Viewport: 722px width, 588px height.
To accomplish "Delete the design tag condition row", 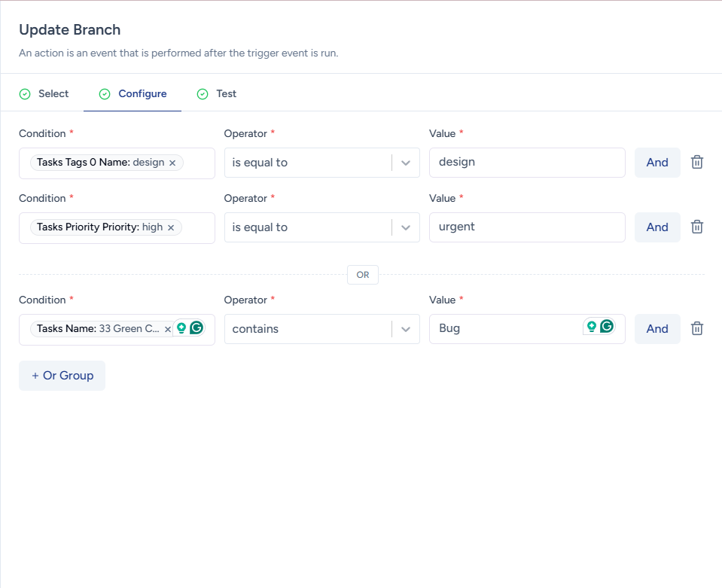I will tap(697, 163).
